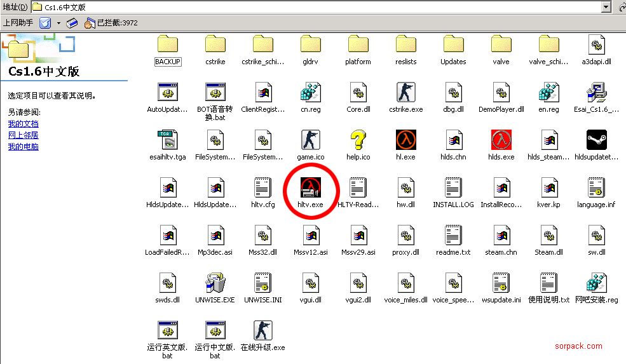Select the 在线升级.exe icon
This screenshot has width=626, height=364.
(263, 331)
